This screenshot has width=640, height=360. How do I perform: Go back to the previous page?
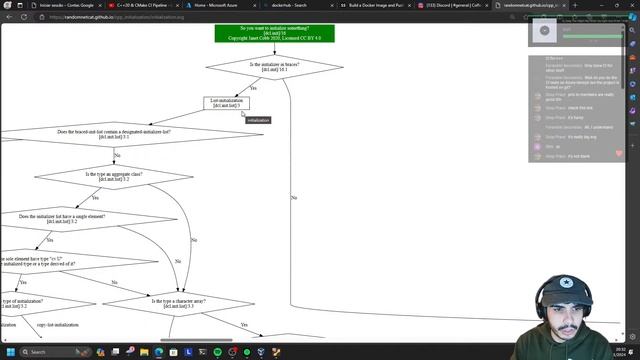click(9, 17)
